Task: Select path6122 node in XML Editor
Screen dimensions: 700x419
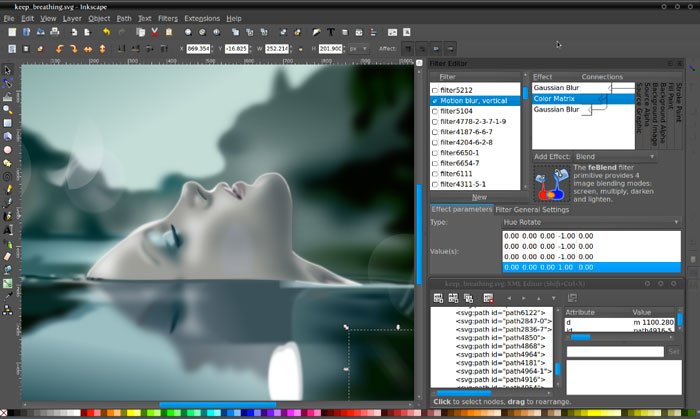Action: [x=500, y=313]
